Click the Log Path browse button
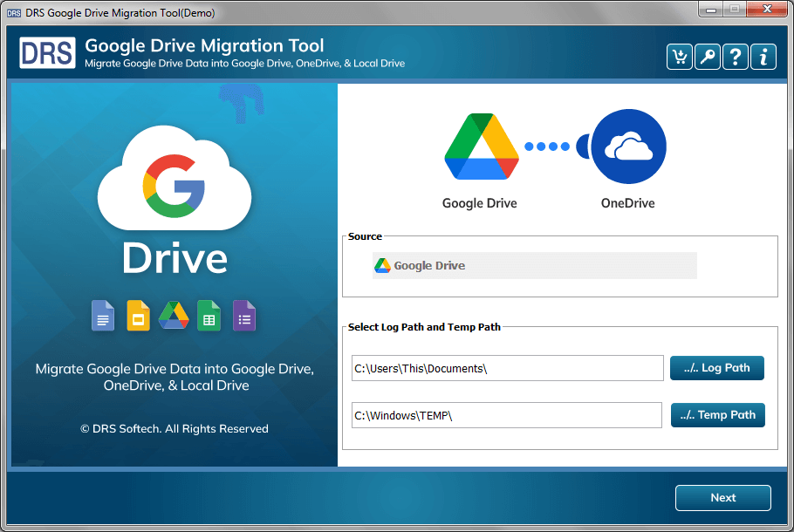This screenshot has height=532, width=794. click(716, 368)
